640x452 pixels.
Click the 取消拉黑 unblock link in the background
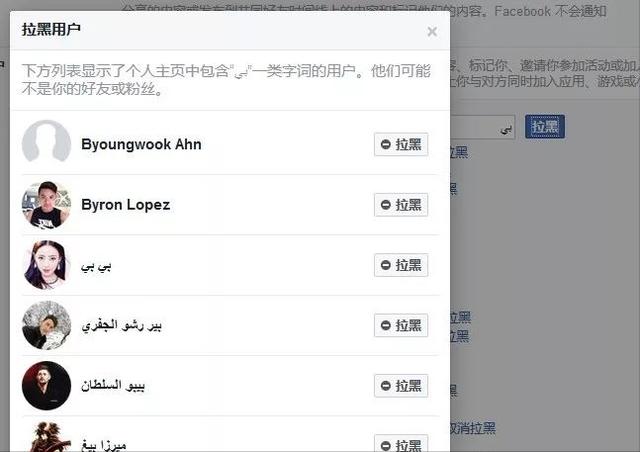(x=473, y=428)
